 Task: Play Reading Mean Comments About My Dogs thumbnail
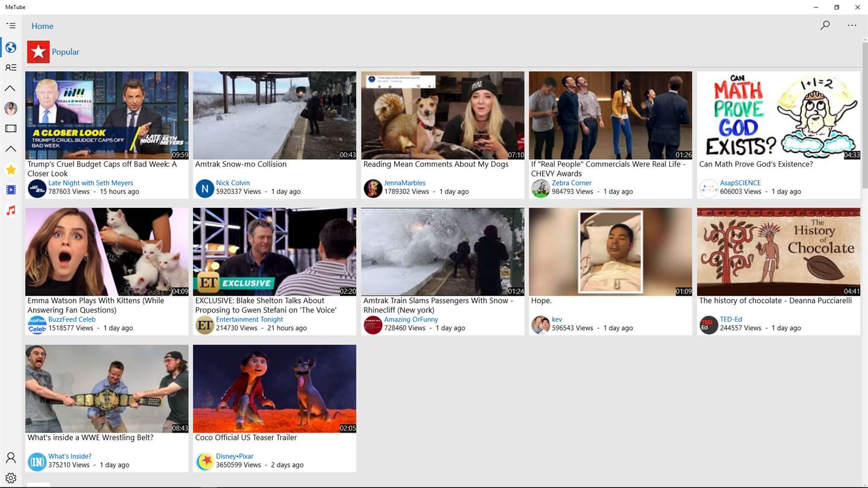442,115
